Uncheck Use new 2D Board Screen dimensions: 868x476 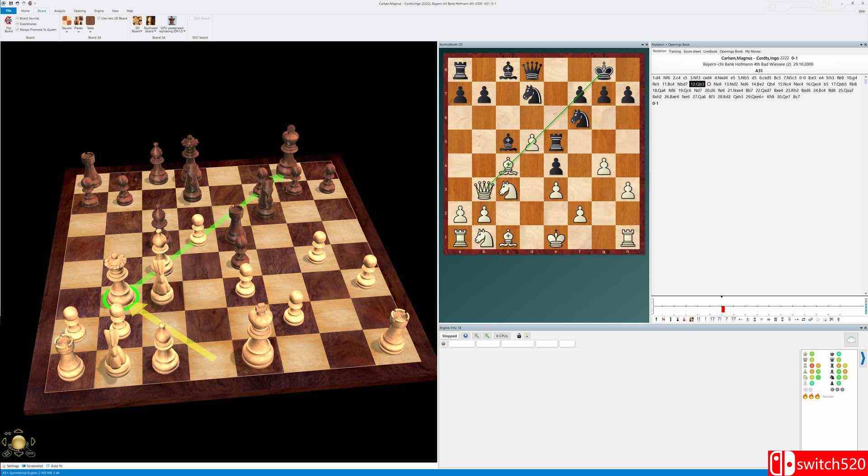pyautogui.click(x=99, y=19)
